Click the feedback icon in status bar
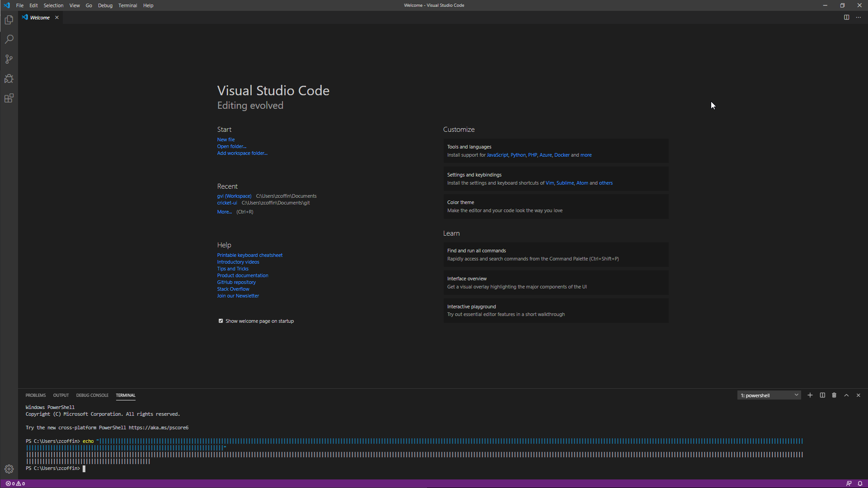 click(849, 483)
